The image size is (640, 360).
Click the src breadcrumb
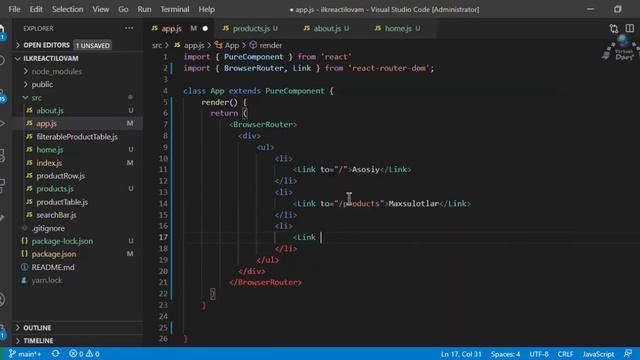pos(157,45)
